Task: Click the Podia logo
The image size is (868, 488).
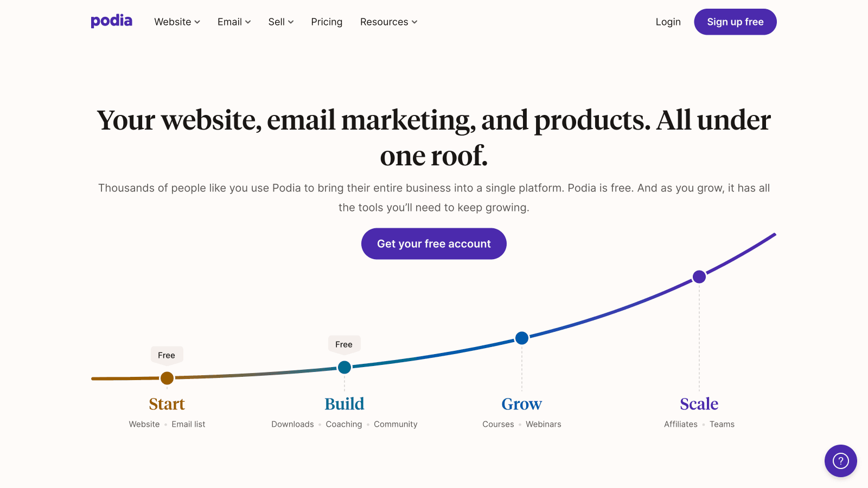Action: coord(111,21)
